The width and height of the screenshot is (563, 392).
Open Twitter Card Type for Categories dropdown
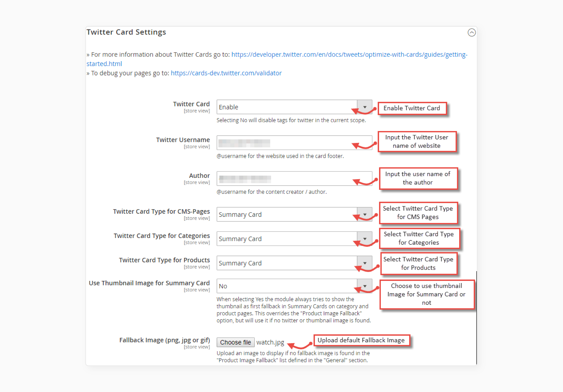click(294, 239)
